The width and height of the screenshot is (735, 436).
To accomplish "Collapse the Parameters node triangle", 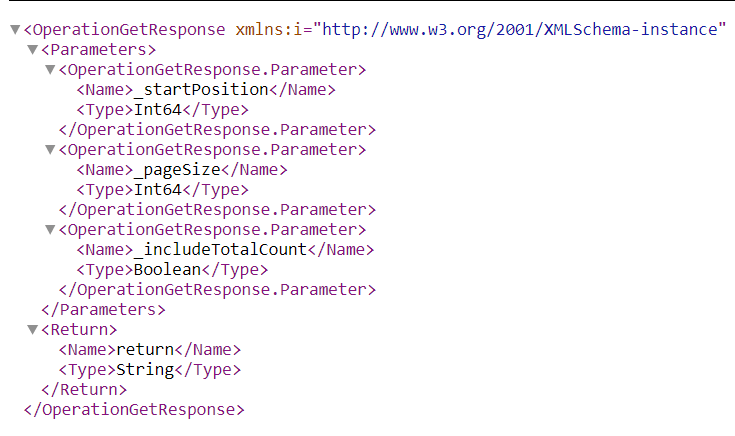I will point(32,50).
